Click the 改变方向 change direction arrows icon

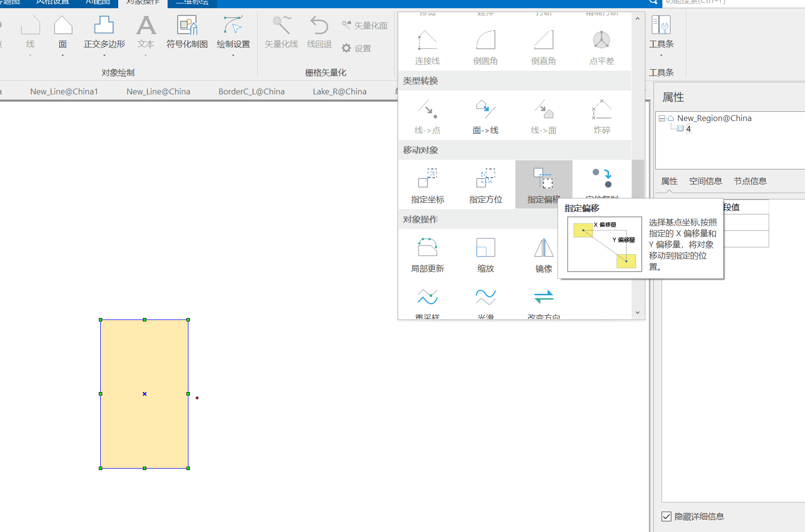[543, 297]
